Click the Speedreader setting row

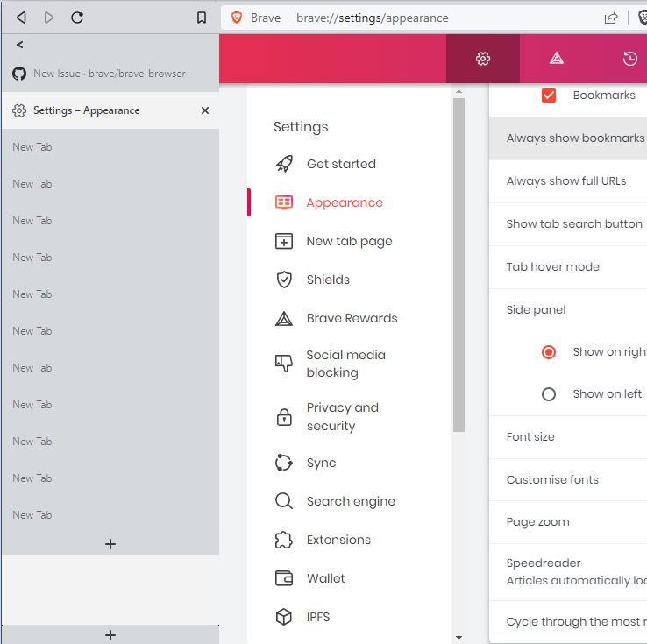(568, 572)
